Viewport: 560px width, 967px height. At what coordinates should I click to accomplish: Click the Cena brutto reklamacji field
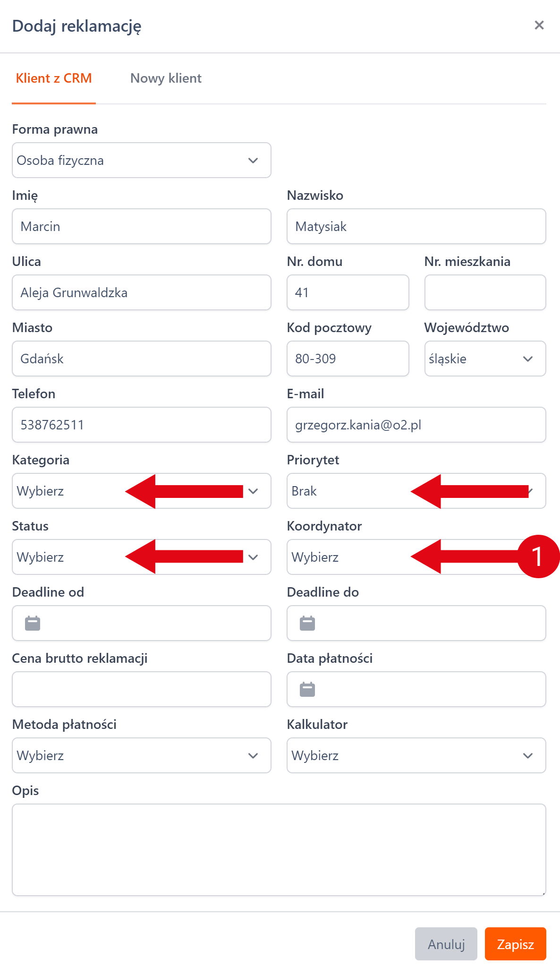141,689
